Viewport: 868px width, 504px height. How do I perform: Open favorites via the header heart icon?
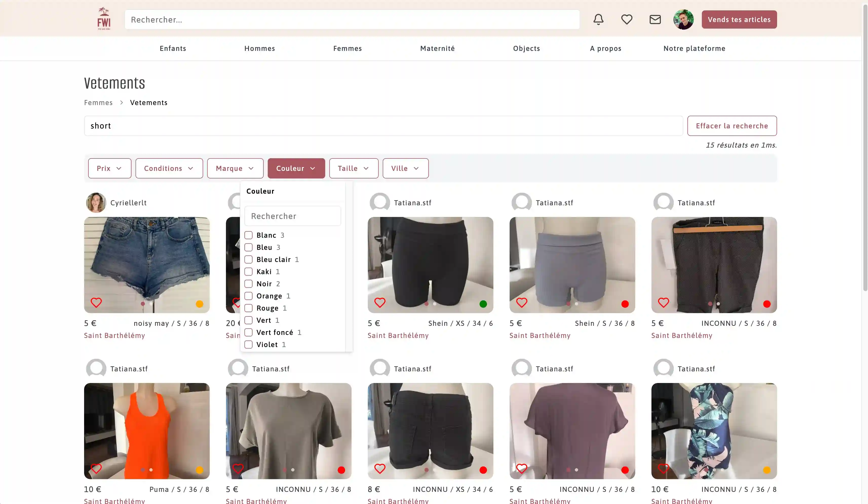click(x=627, y=19)
